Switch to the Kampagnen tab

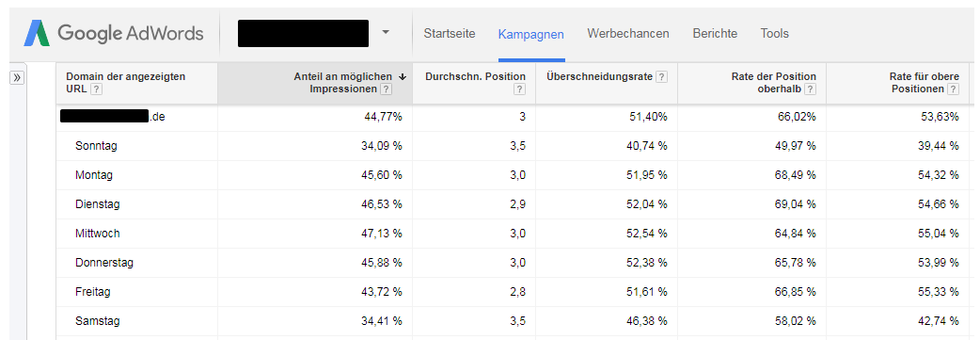click(531, 34)
